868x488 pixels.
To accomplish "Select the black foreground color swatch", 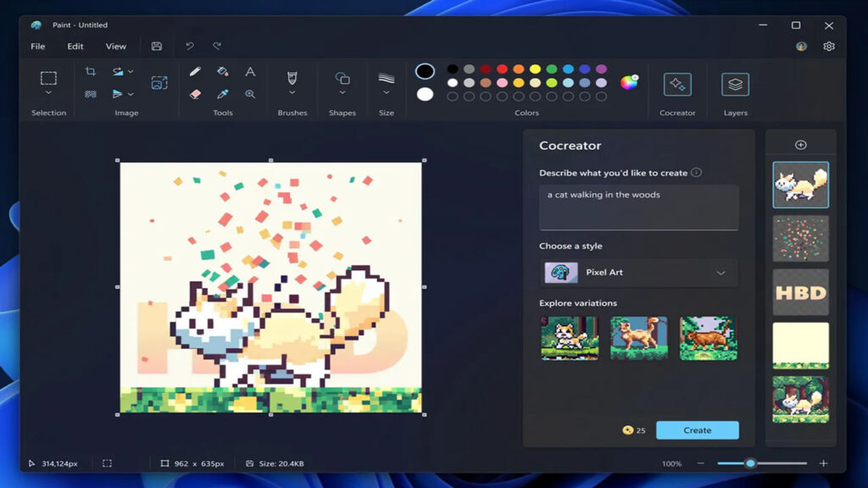I will [x=426, y=71].
